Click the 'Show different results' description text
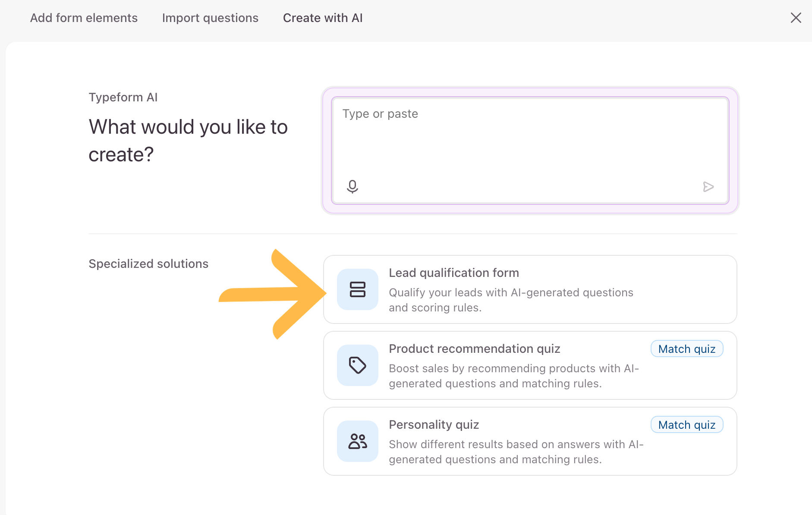This screenshot has height=515, width=812. 516,452
